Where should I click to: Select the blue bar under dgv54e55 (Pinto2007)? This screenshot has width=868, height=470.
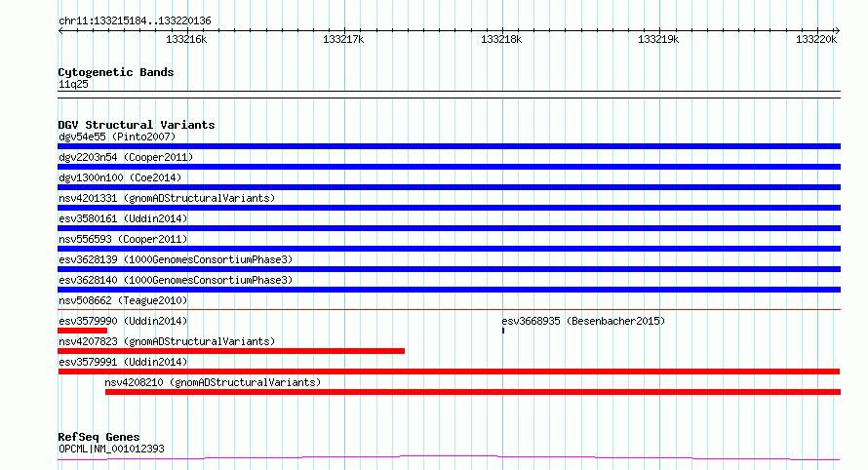click(x=449, y=146)
